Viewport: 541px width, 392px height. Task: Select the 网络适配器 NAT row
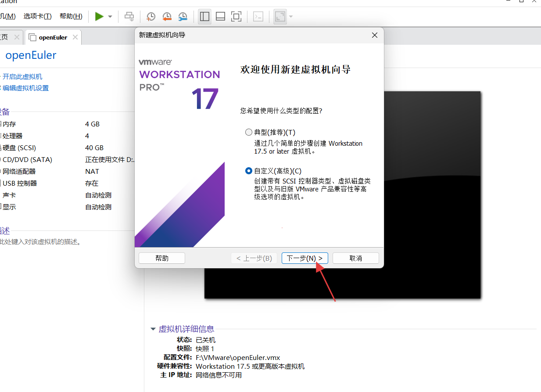pyautogui.click(x=68, y=172)
